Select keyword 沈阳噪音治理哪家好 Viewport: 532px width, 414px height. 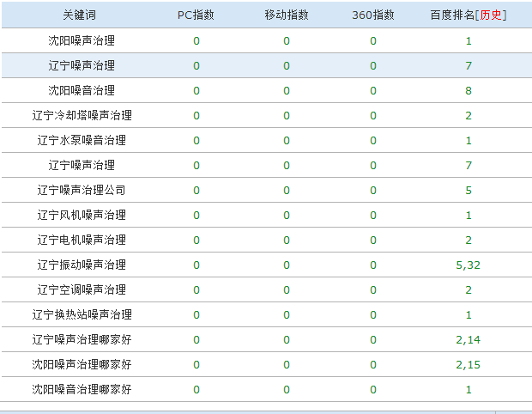82,389
